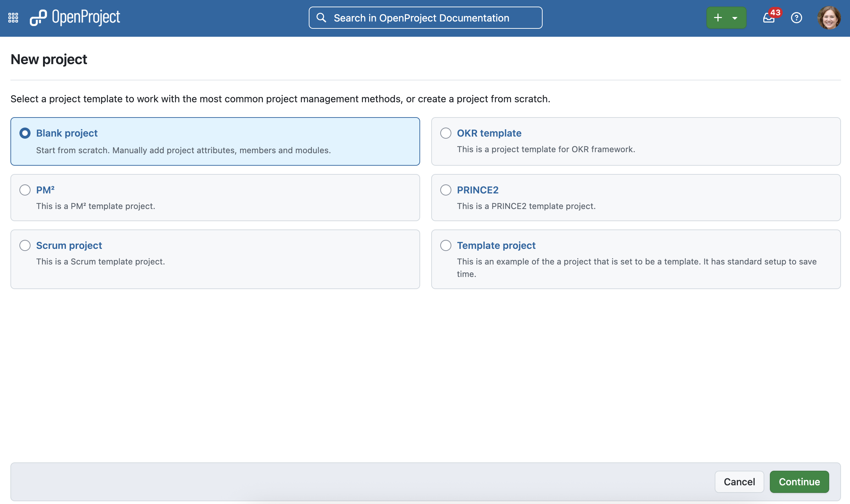Click the Continue button
The height and width of the screenshot is (504, 850).
(799, 481)
